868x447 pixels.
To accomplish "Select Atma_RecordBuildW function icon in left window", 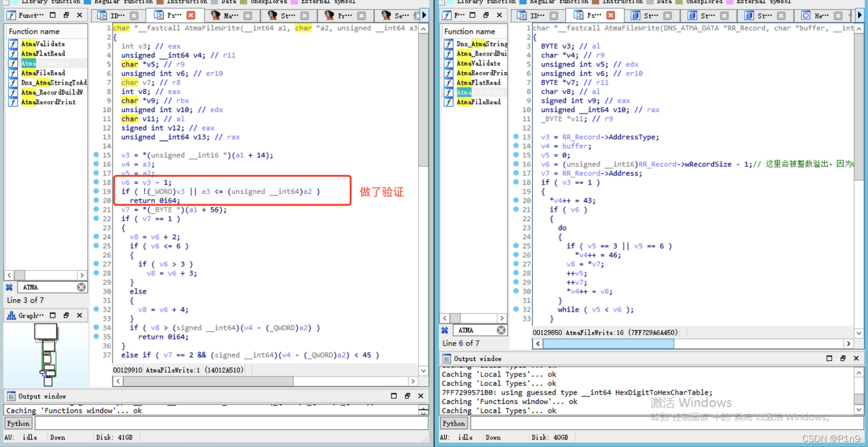I will point(13,92).
